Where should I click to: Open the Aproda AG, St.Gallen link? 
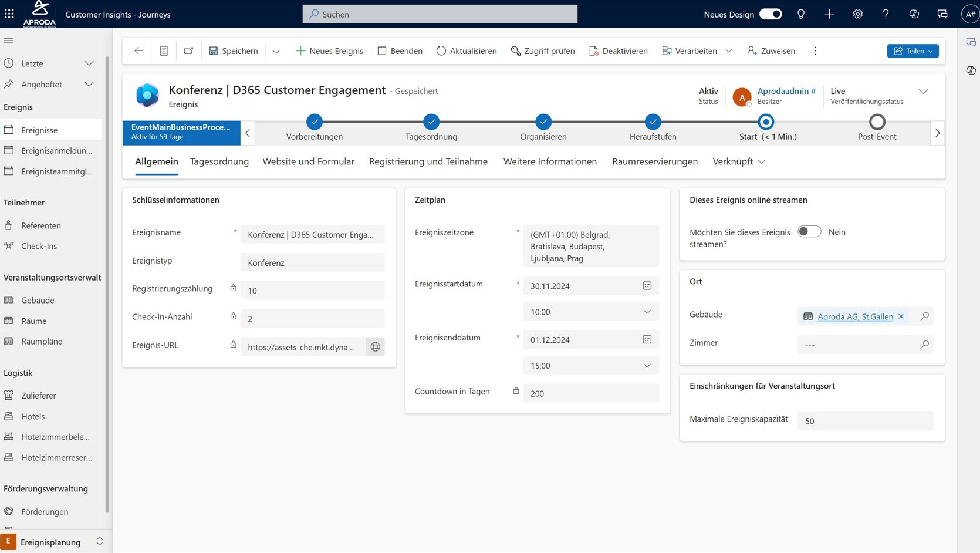pyautogui.click(x=855, y=316)
